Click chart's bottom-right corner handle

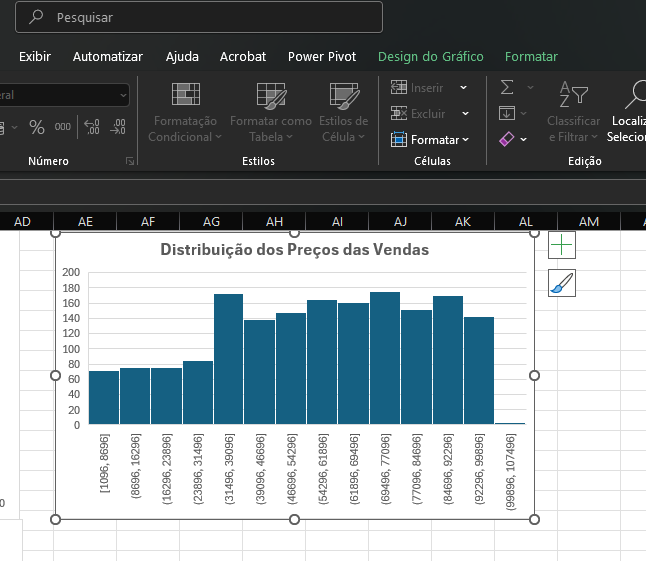(x=534, y=519)
